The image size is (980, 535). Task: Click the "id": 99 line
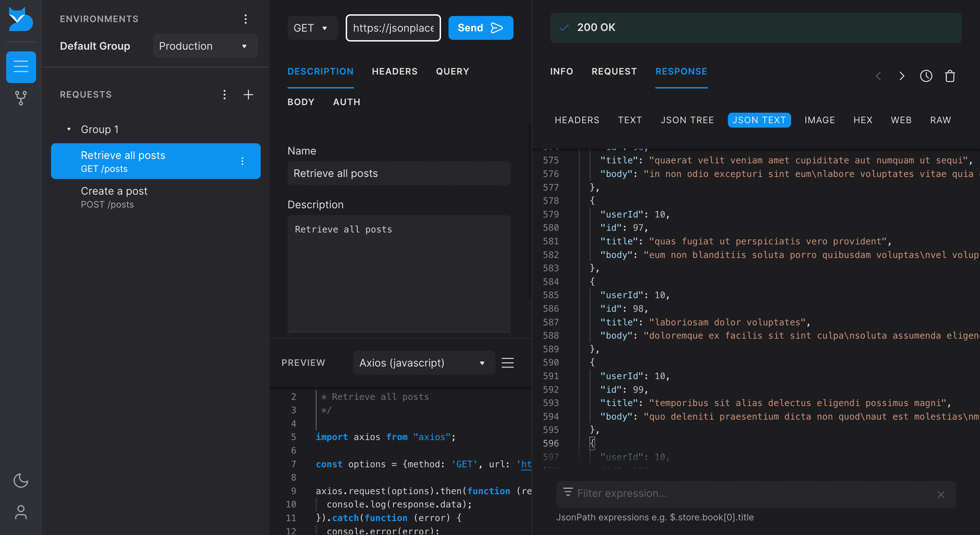[624, 390]
